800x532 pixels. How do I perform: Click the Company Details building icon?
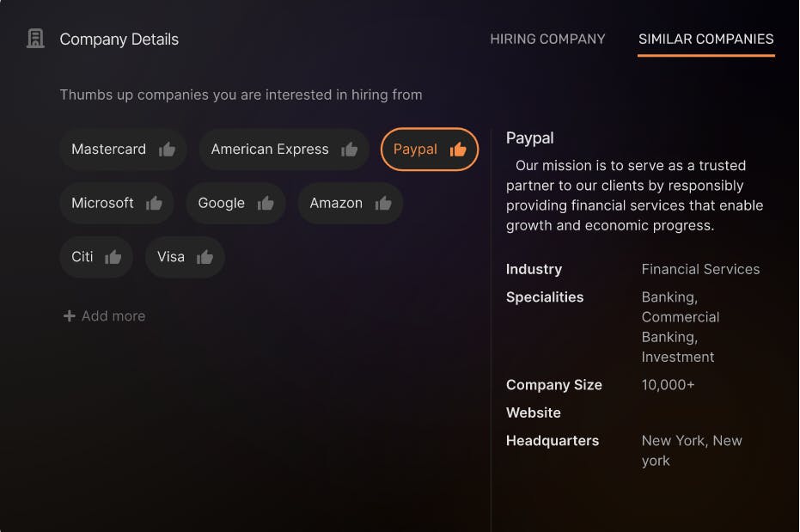35,39
